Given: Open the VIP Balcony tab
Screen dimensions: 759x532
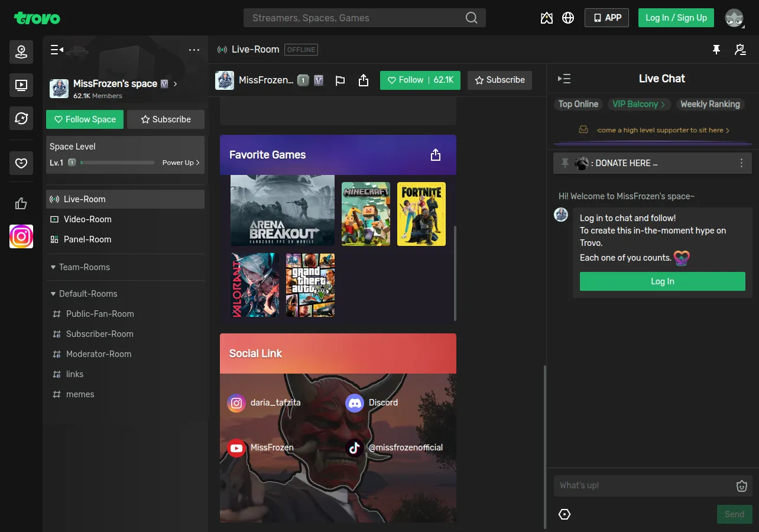Looking at the screenshot, I should point(638,104).
